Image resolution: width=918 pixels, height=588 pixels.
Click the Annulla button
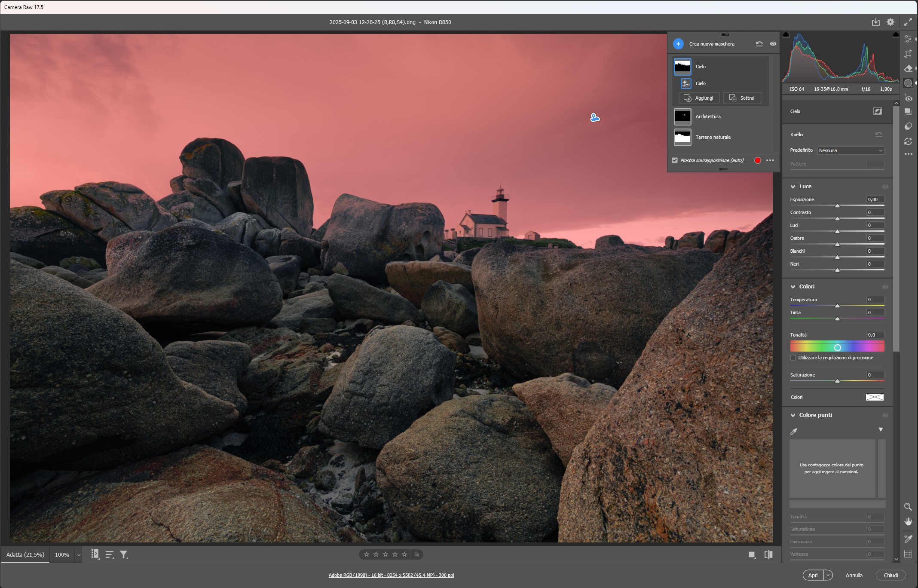pos(854,575)
